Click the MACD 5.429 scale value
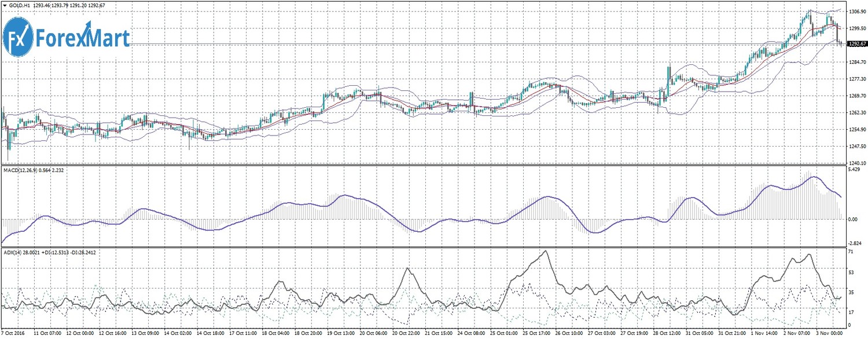 852,170
